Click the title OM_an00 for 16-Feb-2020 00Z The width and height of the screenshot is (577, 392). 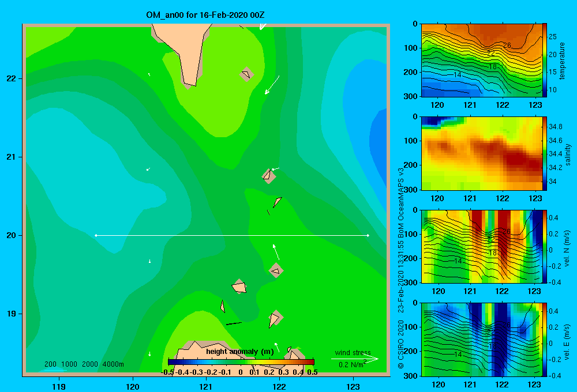[205, 15]
